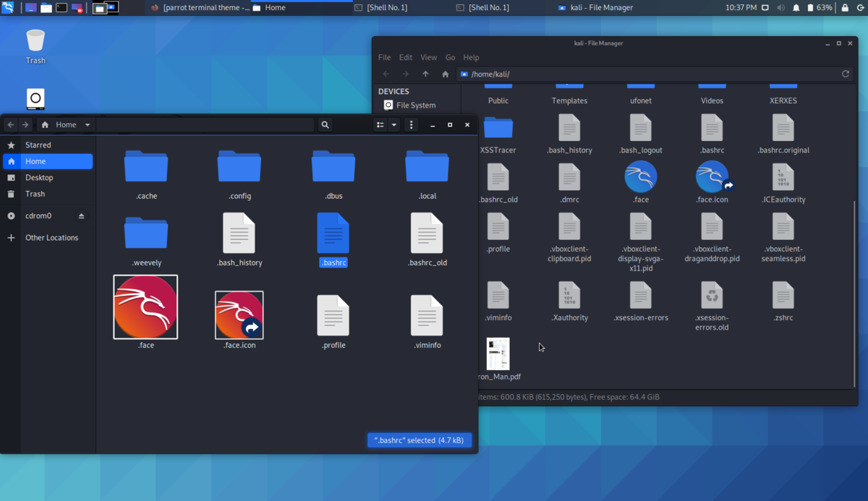Click the network display icon in the tray
This screenshot has width=868, height=501.
(765, 8)
